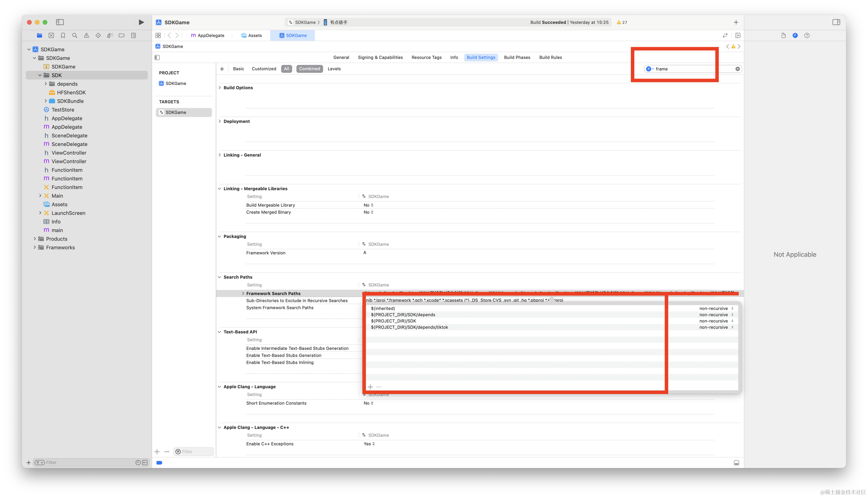This screenshot has height=497, width=868.
Task: Switch to Signing & Capabilities tab
Action: (x=380, y=57)
